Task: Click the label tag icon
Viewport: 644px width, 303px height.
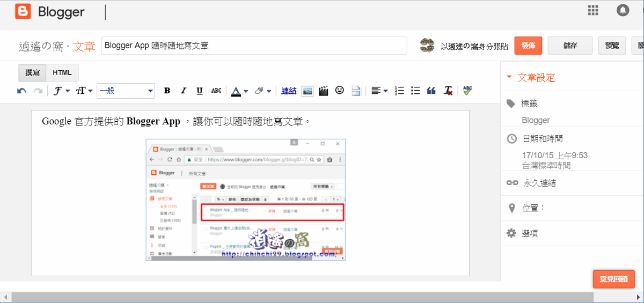Action: pos(512,103)
